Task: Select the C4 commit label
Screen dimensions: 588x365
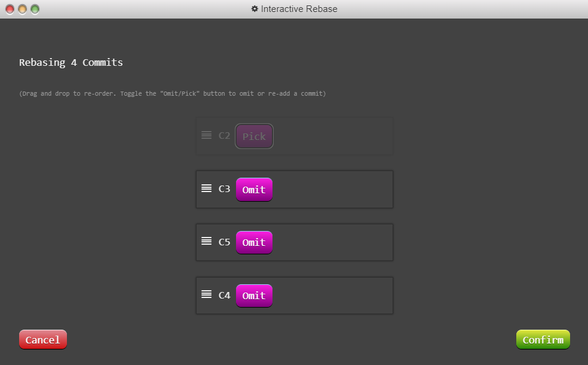Action: [224, 296]
